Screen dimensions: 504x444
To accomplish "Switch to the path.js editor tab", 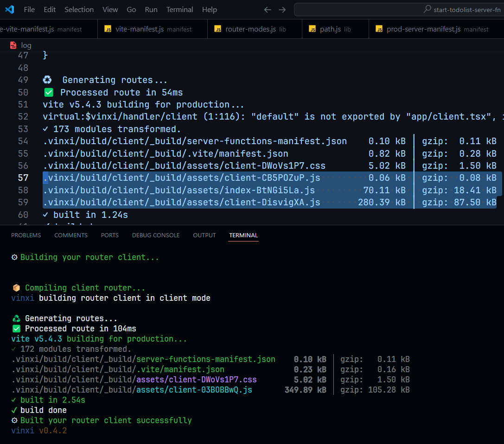I will click(335, 29).
